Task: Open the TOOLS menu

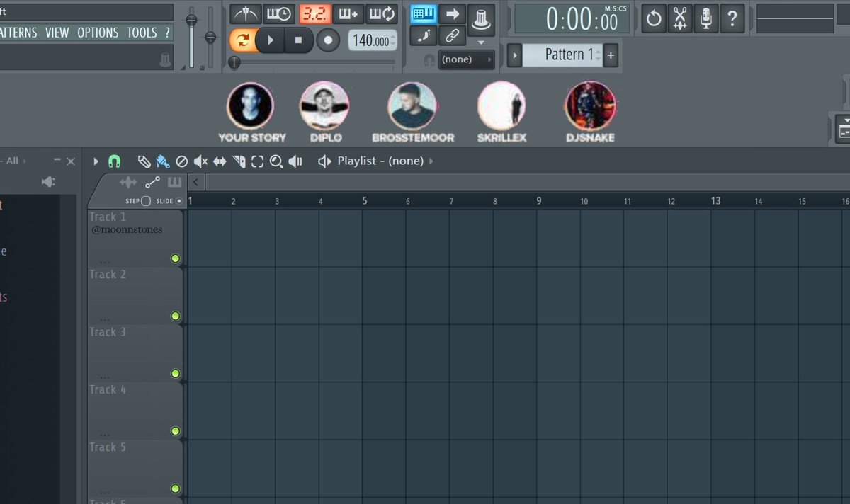Action: pos(142,33)
